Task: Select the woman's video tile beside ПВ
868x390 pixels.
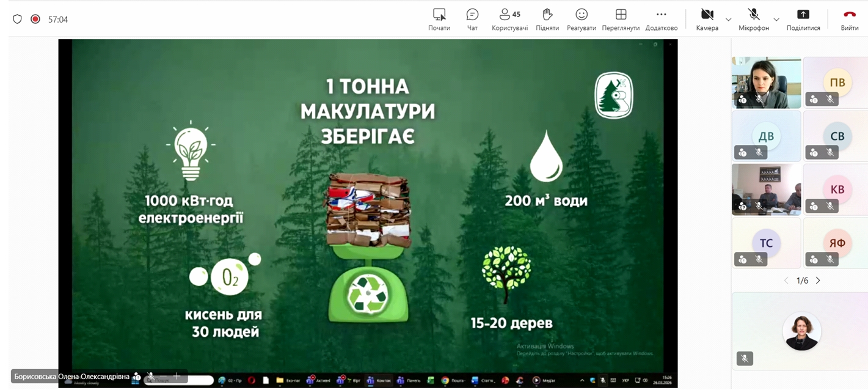Action: click(766, 83)
